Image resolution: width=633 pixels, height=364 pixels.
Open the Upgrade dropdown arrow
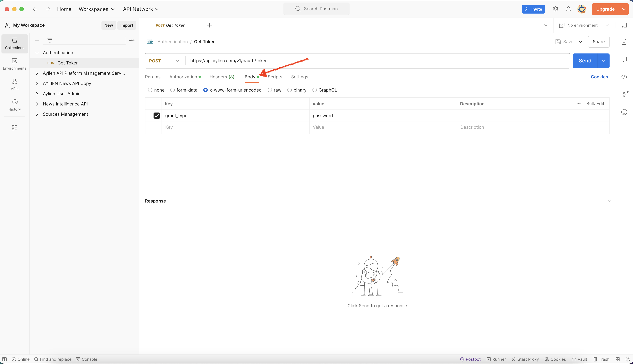[x=624, y=9]
